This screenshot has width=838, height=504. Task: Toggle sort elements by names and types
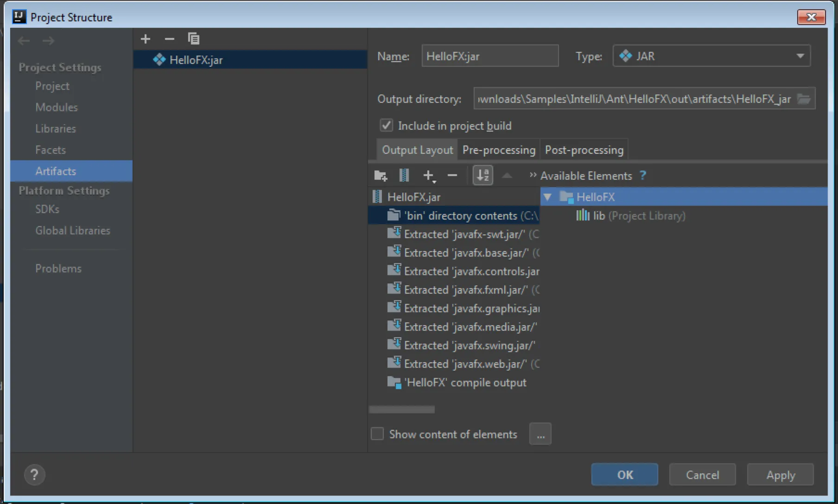(x=482, y=176)
